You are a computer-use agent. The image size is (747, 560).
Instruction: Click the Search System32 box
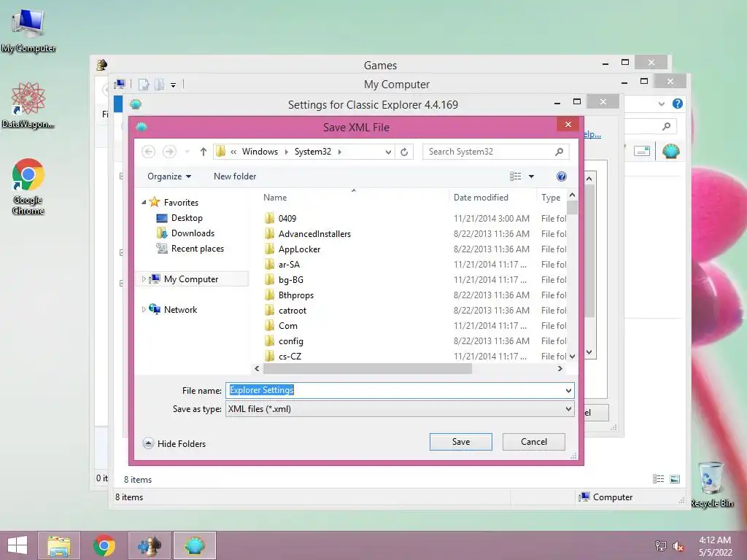tap(491, 152)
